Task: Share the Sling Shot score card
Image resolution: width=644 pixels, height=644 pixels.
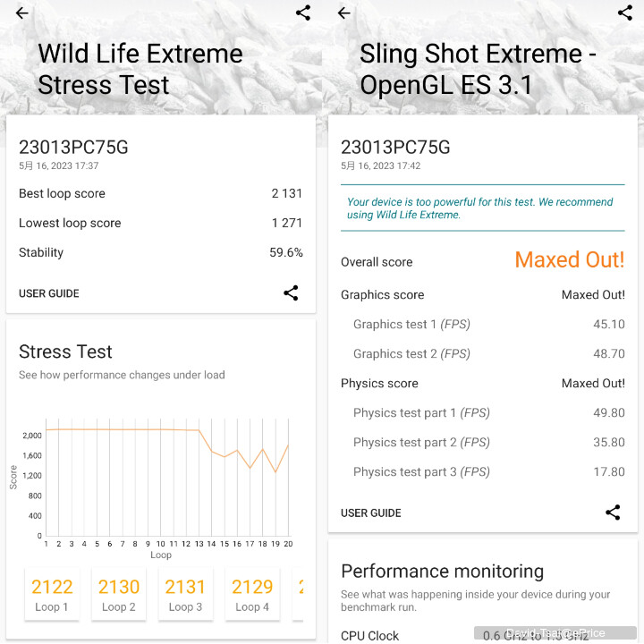Action: click(x=613, y=513)
